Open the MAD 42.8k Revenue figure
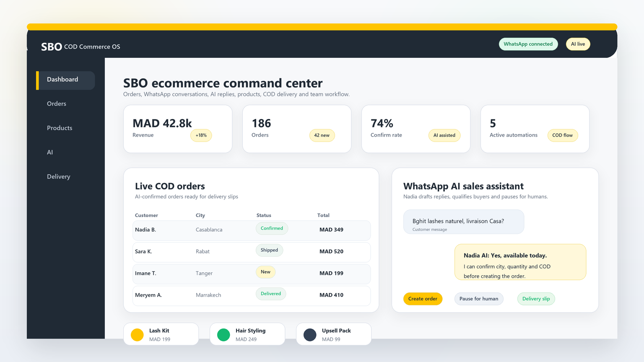Screen dimensions: 644x362 click(162, 124)
